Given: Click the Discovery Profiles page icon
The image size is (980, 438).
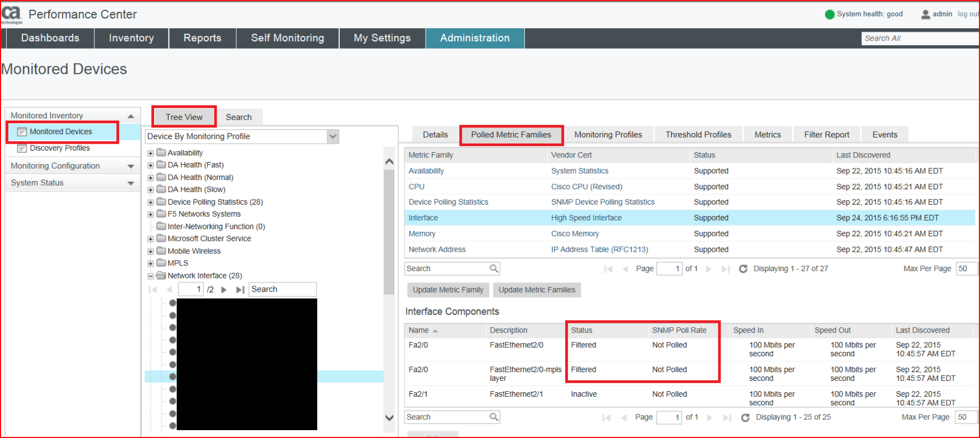Looking at the screenshot, I should (22, 148).
